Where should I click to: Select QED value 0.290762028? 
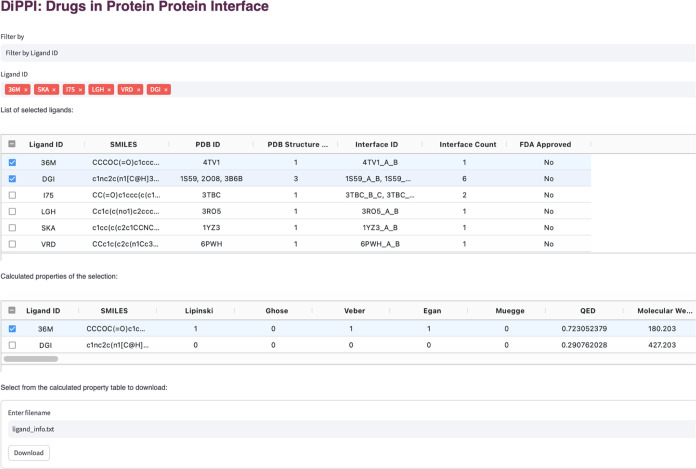click(x=584, y=345)
